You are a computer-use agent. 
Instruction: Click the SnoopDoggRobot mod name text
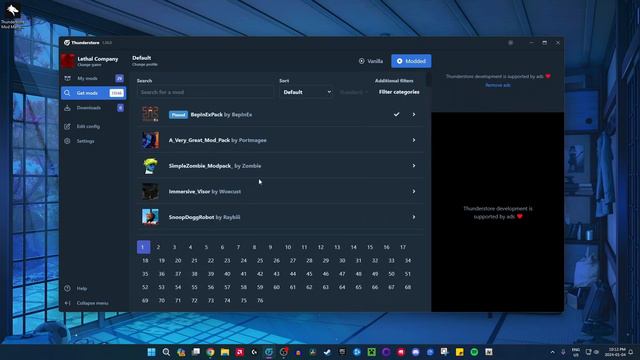(x=191, y=217)
